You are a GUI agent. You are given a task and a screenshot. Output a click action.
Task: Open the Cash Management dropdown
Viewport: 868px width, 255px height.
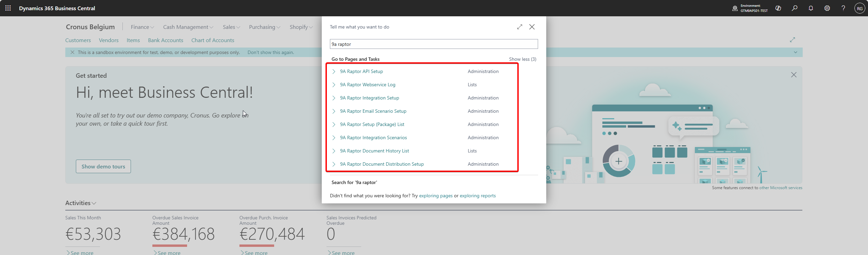coord(188,27)
